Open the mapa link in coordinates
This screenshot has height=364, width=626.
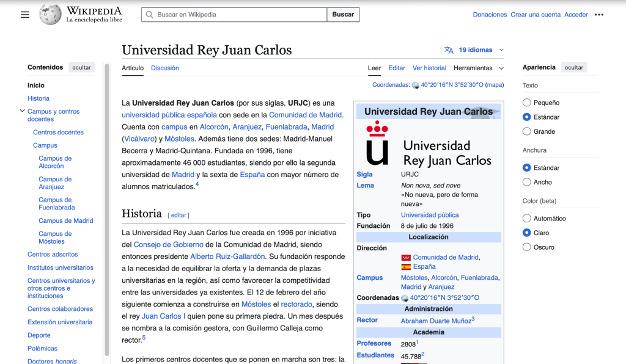(x=494, y=85)
